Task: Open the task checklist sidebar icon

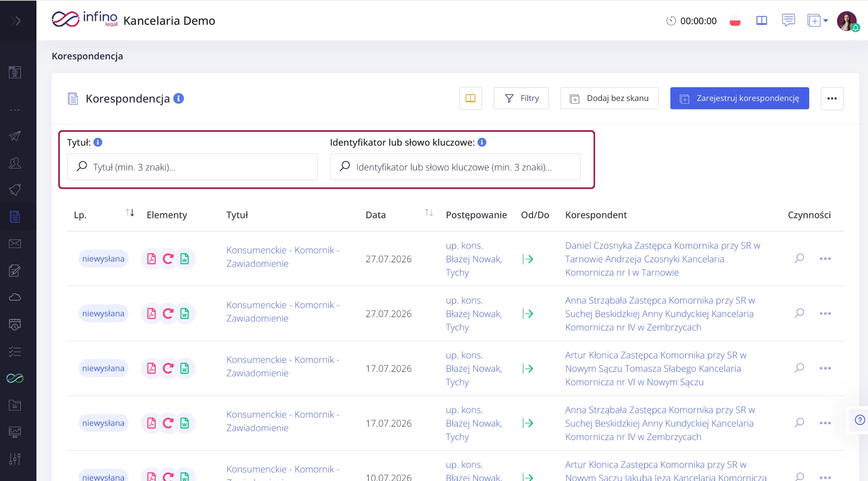Action: [15, 351]
